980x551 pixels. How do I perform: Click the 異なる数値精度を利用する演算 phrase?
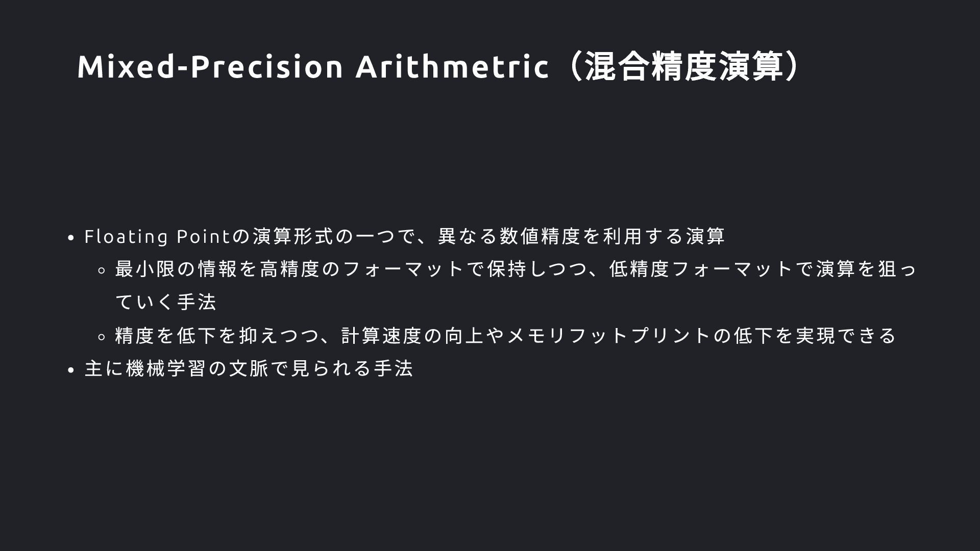pos(581,236)
